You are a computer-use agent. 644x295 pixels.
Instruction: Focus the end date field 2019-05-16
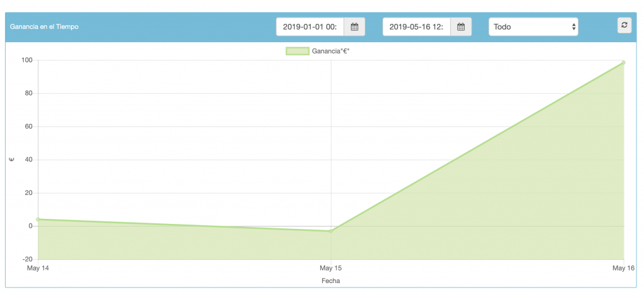[x=417, y=26]
